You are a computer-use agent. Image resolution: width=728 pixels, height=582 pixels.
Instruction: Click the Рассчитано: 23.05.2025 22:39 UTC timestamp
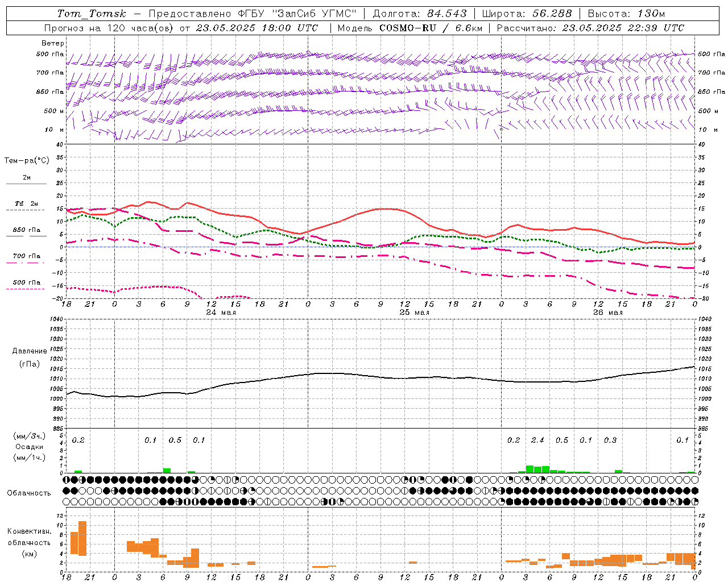coord(590,28)
